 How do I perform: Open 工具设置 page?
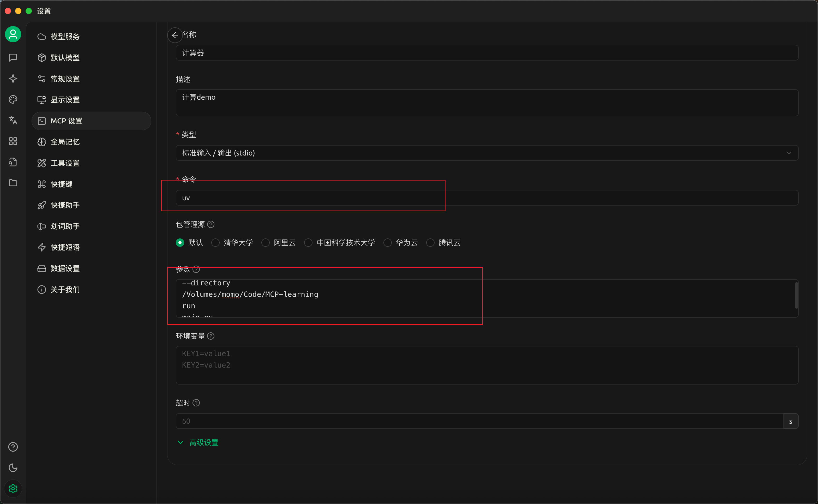(x=91, y=163)
